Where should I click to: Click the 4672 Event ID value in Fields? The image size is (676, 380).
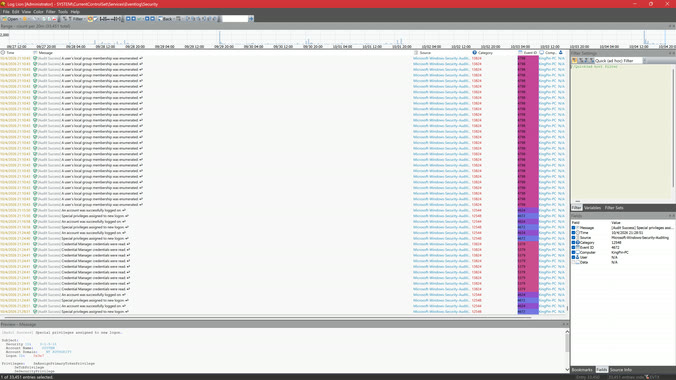click(x=615, y=248)
